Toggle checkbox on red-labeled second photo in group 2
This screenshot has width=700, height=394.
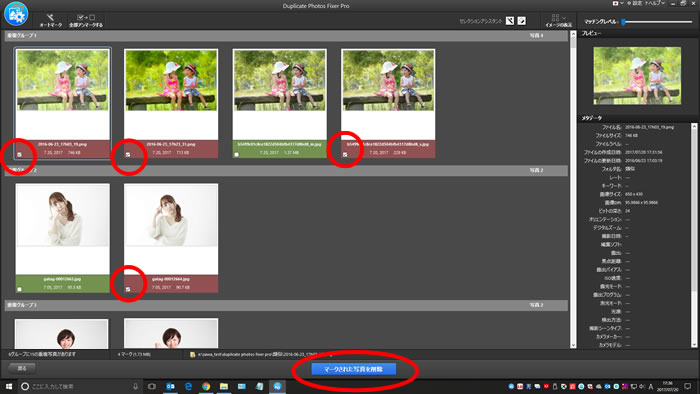[x=128, y=290]
